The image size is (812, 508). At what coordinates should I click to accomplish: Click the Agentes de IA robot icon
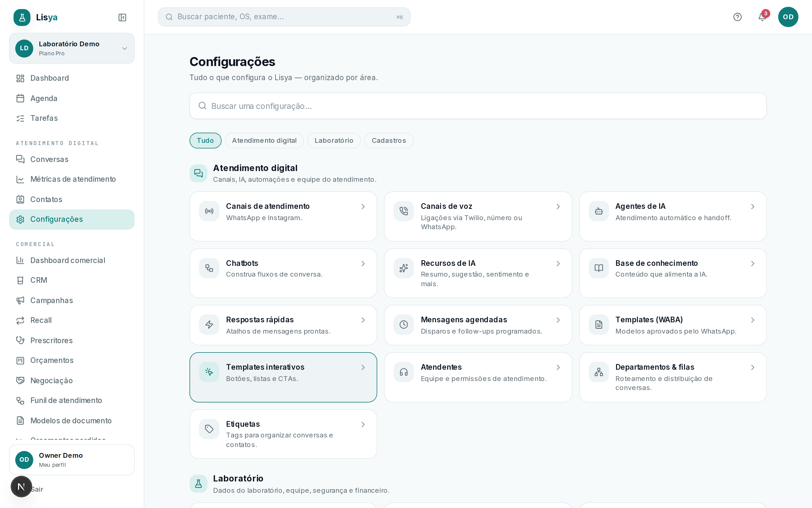pos(599,211)
